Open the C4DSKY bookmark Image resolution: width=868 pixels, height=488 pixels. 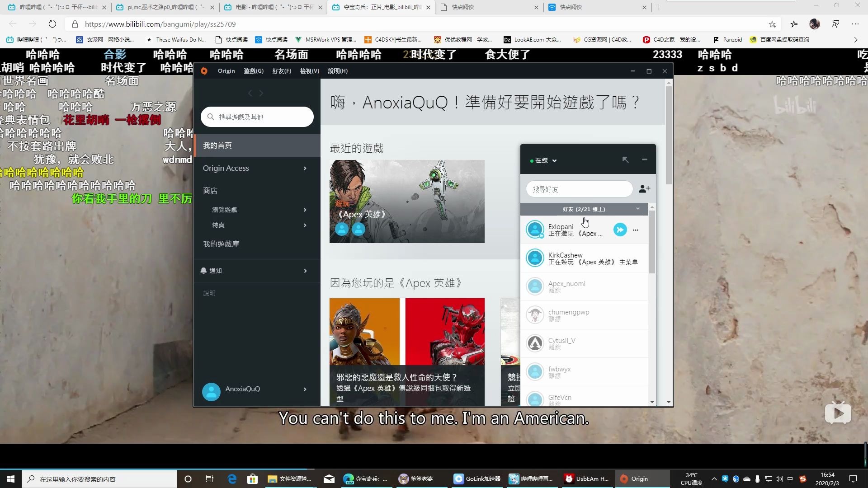click(393, 40)
